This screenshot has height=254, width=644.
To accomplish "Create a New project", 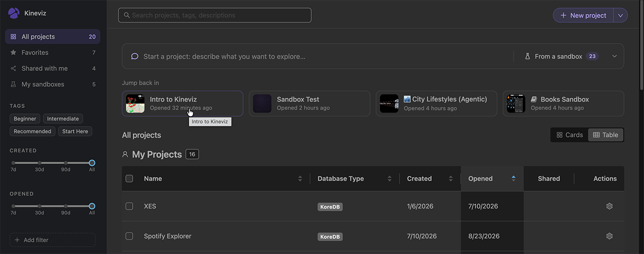I will click(x=583, y=15).
